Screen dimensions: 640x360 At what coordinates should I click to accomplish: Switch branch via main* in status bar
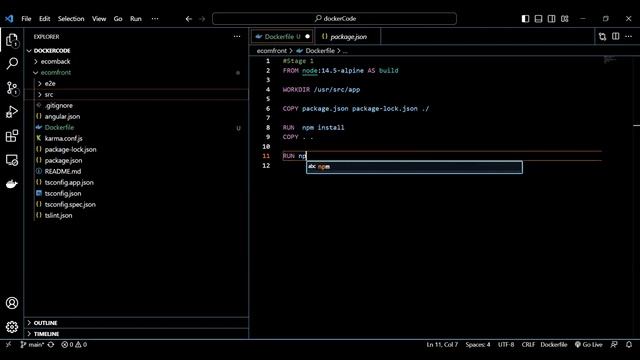[32, 344]
